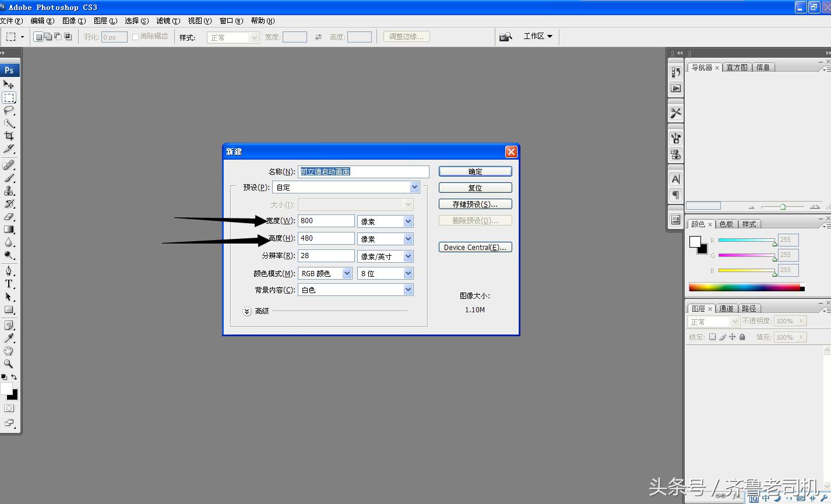Screen dimensions: 831x504
Task: Select the Rectangle shape tool
Action: click(9, 309)
